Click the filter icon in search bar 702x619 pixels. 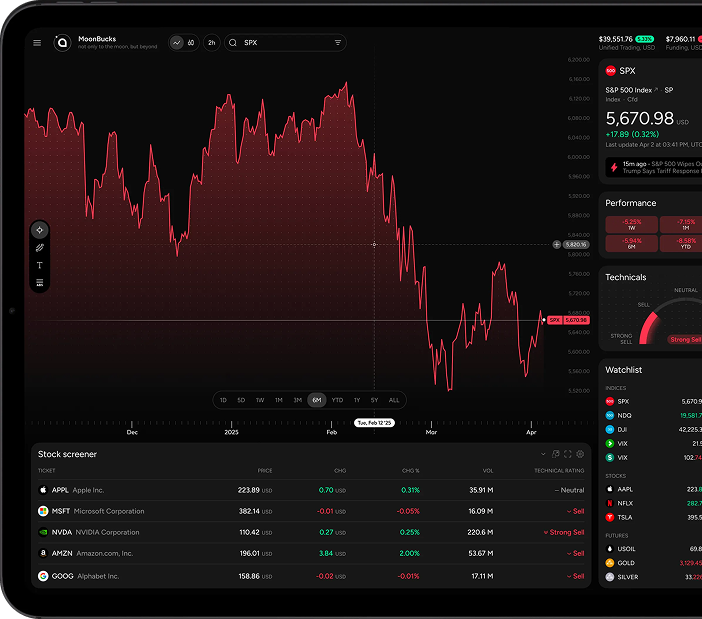[x=338, y=43]
